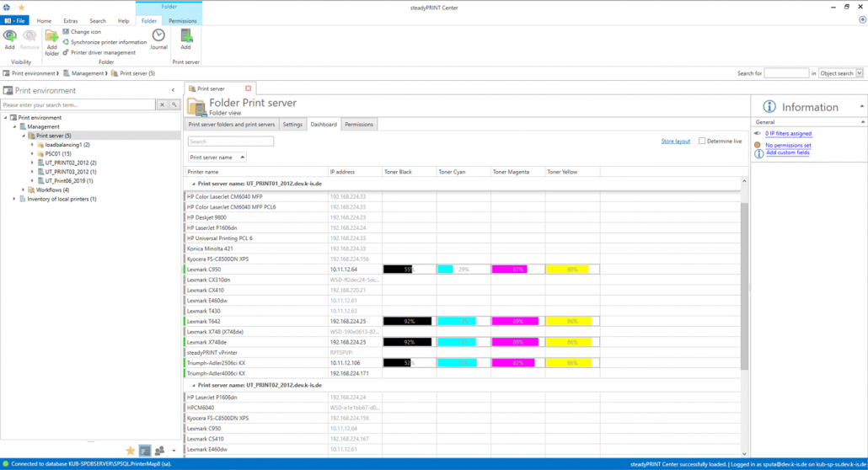Image resolution: width=868 pixels, height=470 pixels.
Task: Click 0 IP filters assigned link
Action: coord(788,133)
